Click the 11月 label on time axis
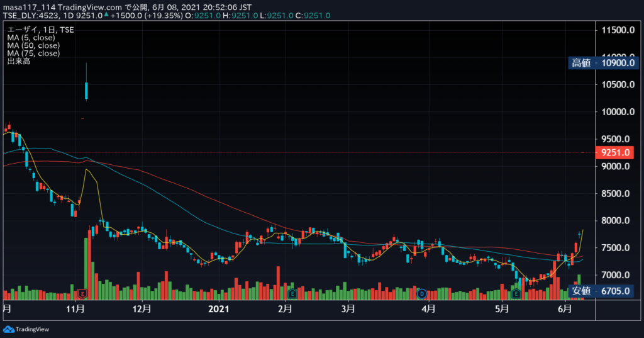 75,308
